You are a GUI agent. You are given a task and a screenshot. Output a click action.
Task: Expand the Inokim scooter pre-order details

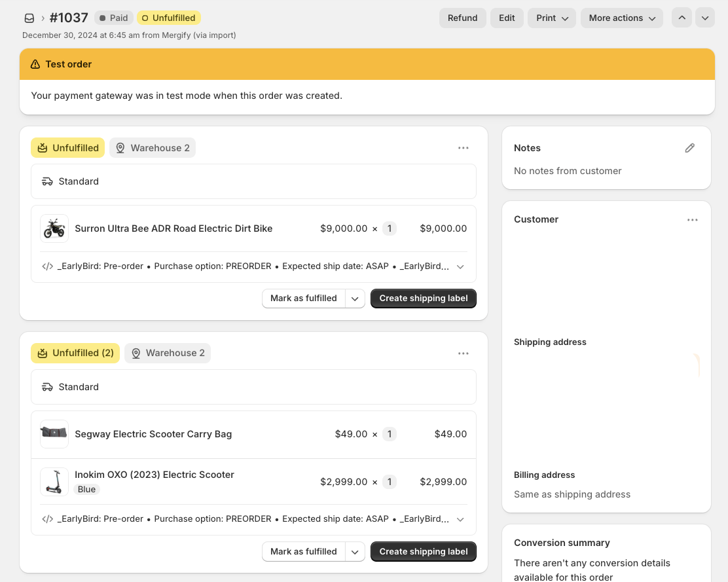[x=460, y=519]
